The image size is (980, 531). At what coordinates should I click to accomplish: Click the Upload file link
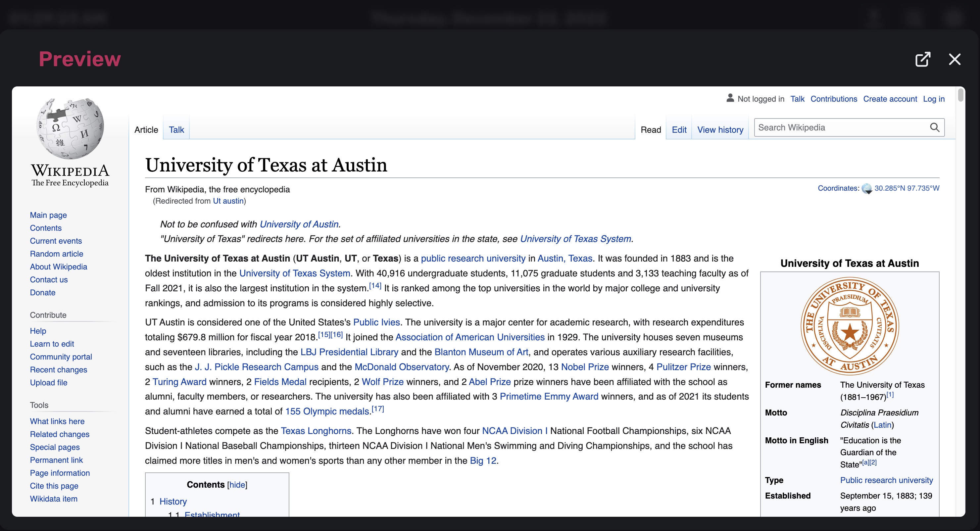[49, 383]
